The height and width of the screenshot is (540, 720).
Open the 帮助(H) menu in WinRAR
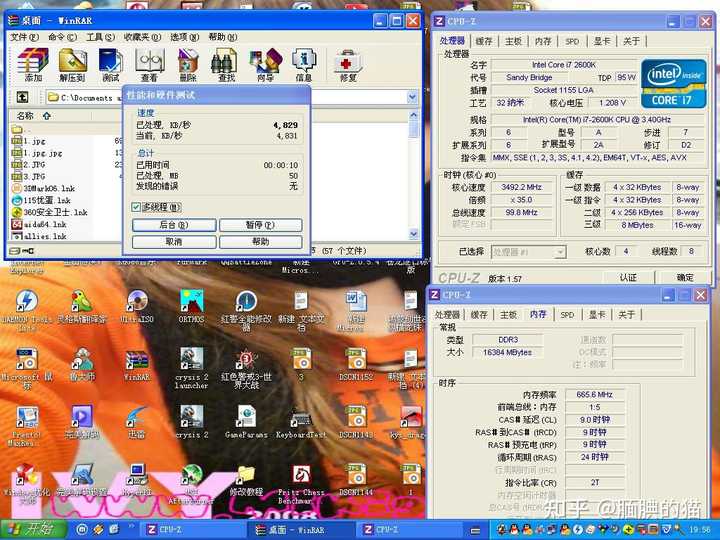coord(223,37)
